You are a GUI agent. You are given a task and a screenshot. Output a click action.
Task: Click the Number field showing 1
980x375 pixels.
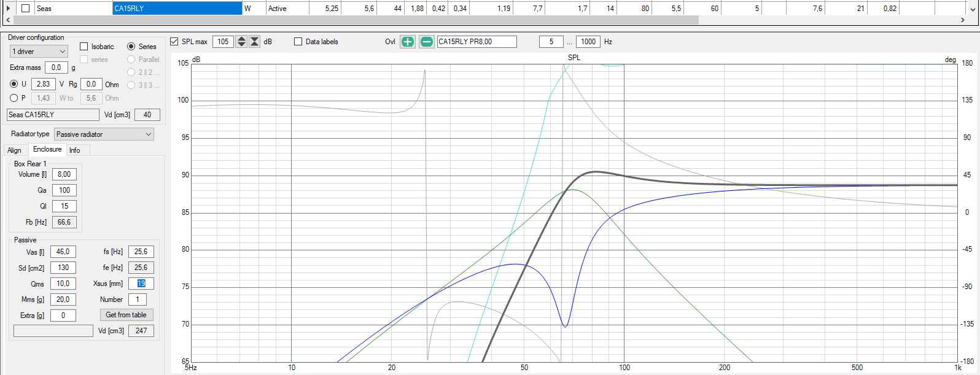[x=138, y=300]
